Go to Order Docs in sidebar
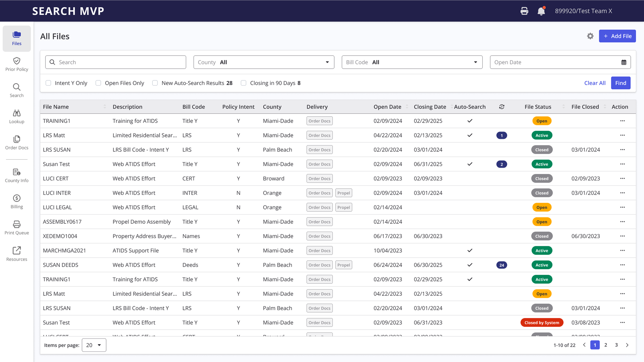 pos(17,143)
